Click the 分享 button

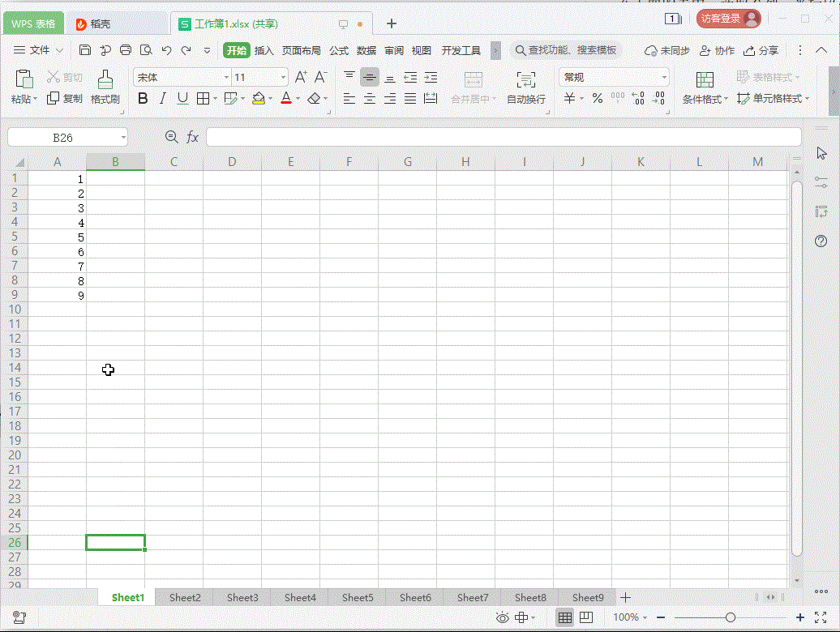761,50
